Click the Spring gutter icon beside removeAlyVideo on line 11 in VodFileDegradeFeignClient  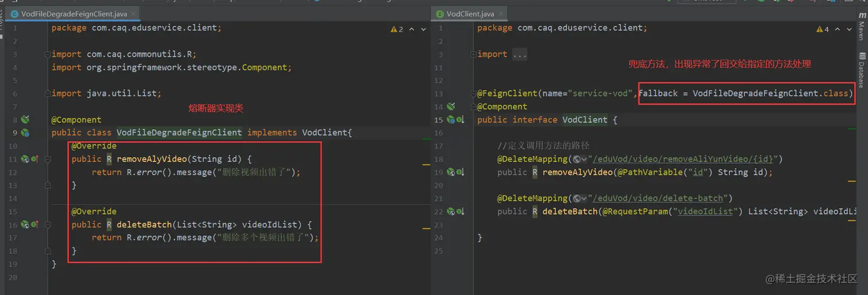(x=25, y=159)
